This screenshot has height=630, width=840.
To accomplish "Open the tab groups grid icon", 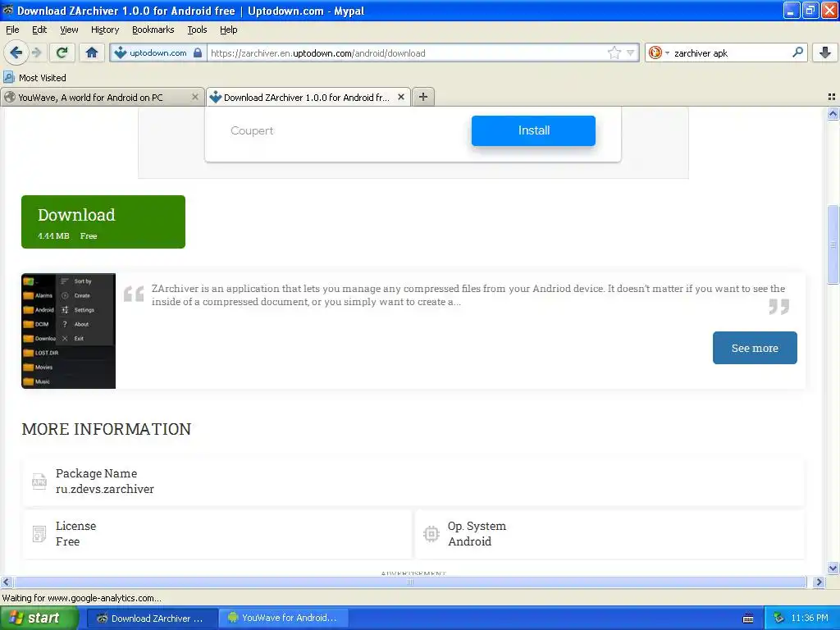I will click(x=832, y=97).
